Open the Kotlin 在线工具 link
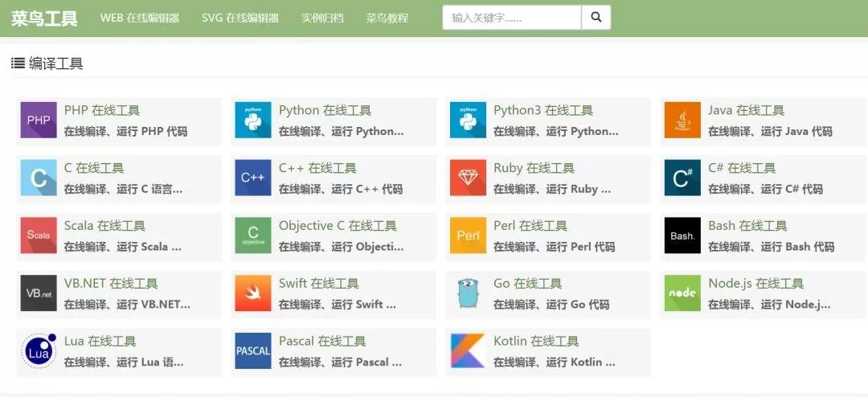 click(x=536, y=341)
